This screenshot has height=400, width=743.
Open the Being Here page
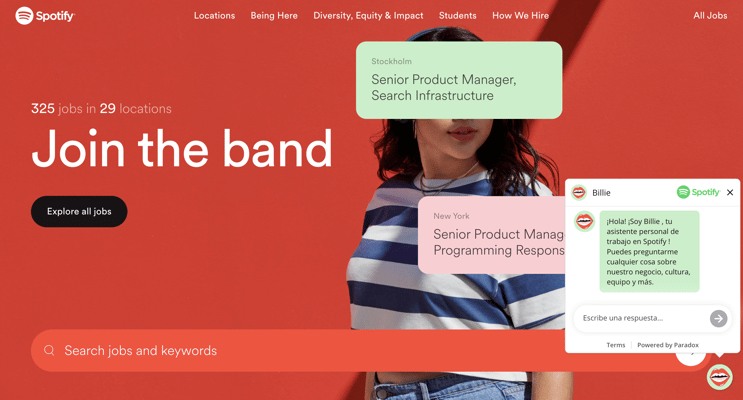(274, 16)
